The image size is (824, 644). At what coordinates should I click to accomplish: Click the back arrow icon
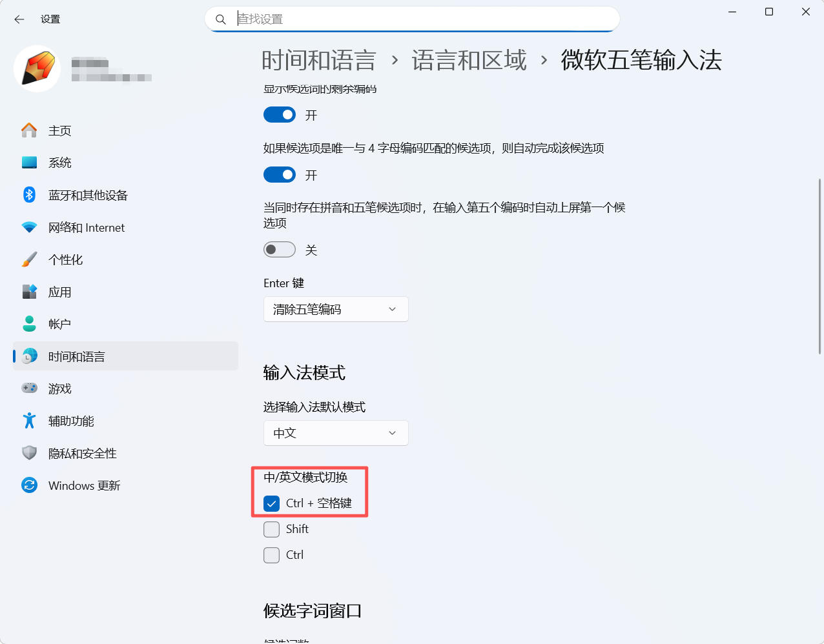tap(19, 19)
